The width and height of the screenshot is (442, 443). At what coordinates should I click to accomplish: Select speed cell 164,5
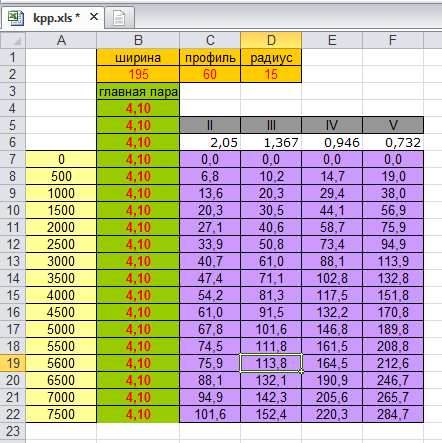coord(332,363)
